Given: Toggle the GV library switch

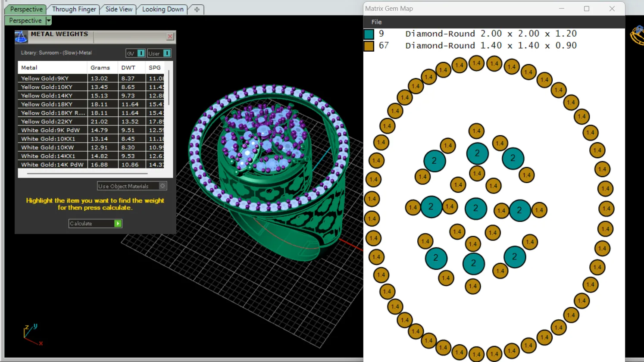Looking at the screenshot, I should (x=141, y=53).
